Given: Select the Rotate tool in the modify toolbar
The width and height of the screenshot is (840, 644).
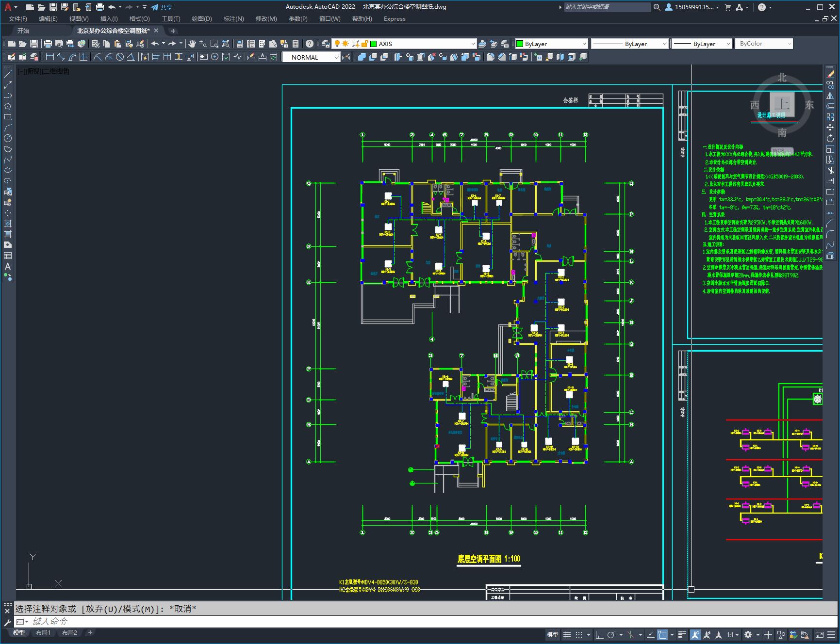Looking at the screenshot, I should point(830,138).
